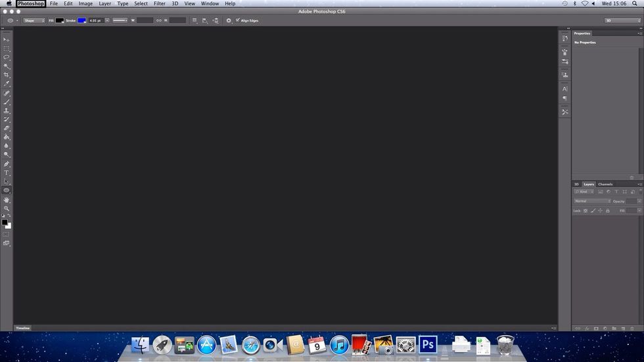Viewport: 644px width, 362px height.
Task: Open the Fill color swatch
Action: [x=60, y=20]
